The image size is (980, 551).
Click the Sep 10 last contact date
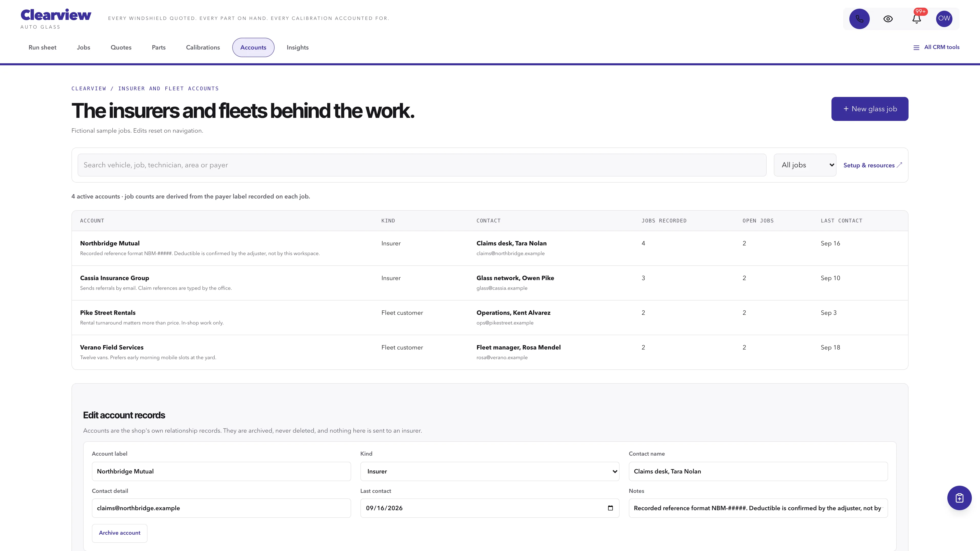[830, 278]
